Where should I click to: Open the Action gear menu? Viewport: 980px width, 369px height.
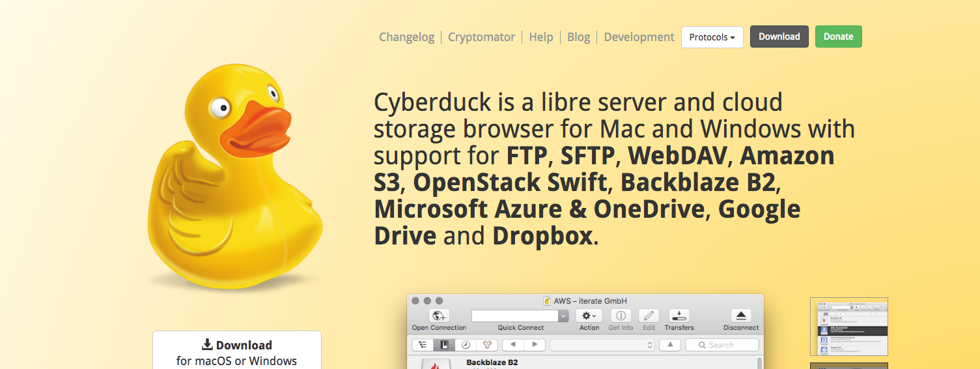point(589,316)
